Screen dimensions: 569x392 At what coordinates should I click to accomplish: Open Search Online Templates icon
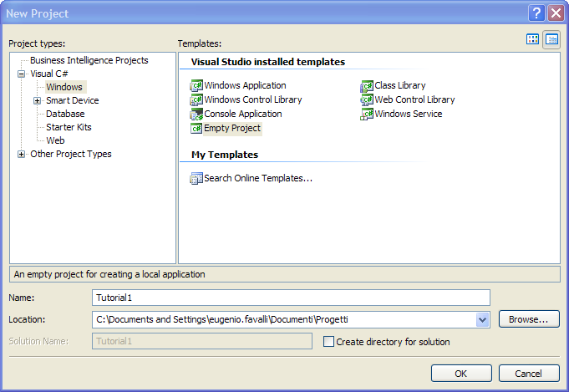click(197, 178)
